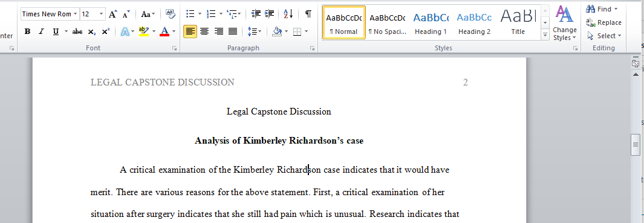Click the page number 2 in header
This screenshot has width=644, height=223.
466,82
